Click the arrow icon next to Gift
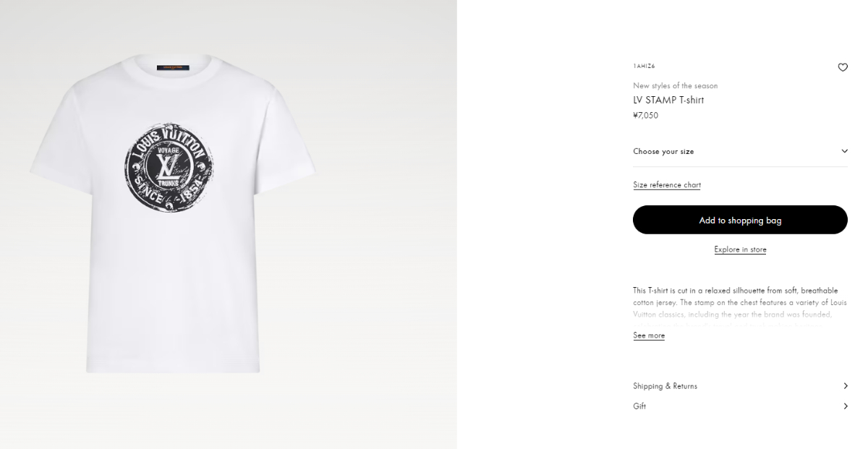This screenshot has width=868, height=449. coord(845,406)
